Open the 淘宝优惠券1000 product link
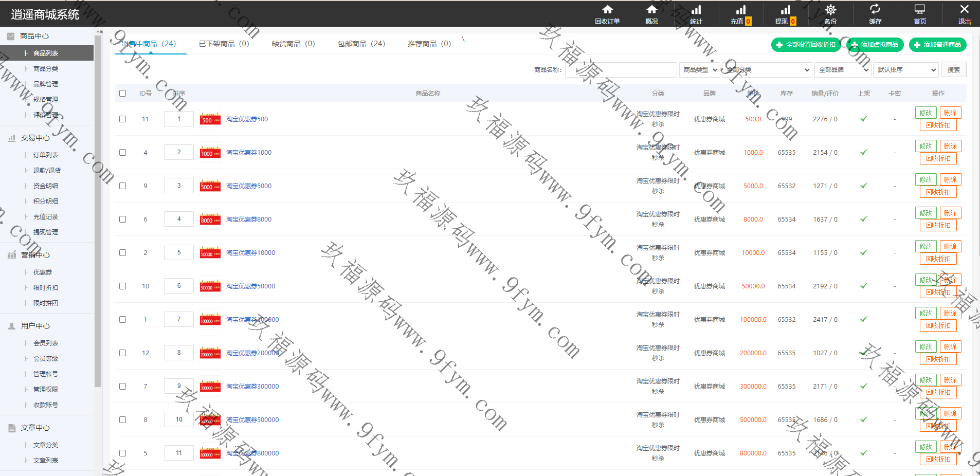The height and width of the screenshot is (476, 980). point(249,153)
